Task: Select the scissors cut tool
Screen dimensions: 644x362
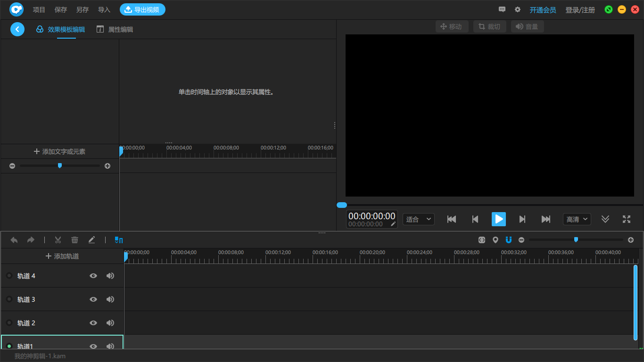Action: [x=58, y=240]
